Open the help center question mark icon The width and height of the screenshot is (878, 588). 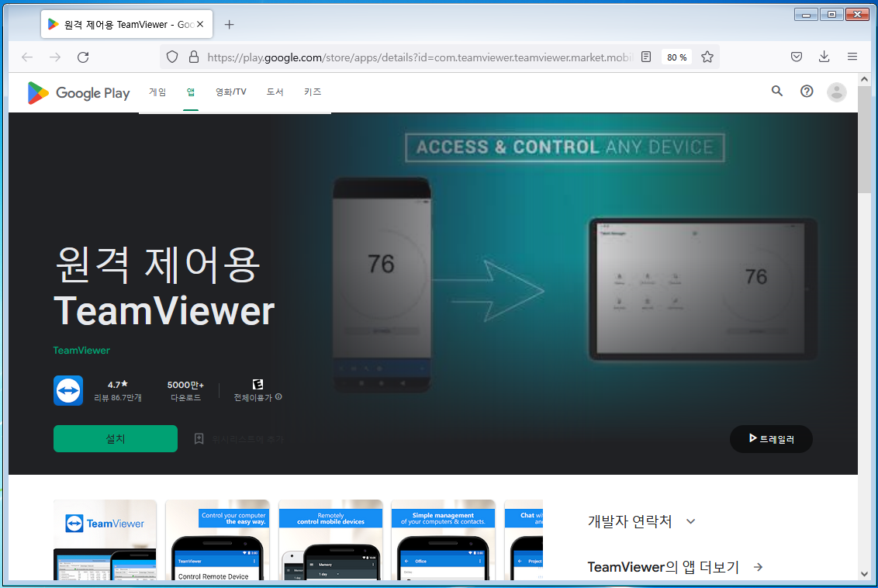[807, 92]
